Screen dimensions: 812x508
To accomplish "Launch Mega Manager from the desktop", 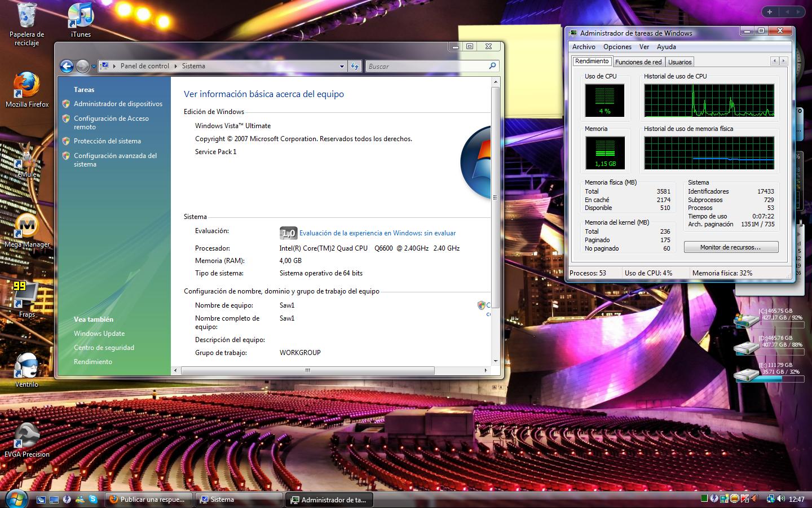I will (27, 230).
